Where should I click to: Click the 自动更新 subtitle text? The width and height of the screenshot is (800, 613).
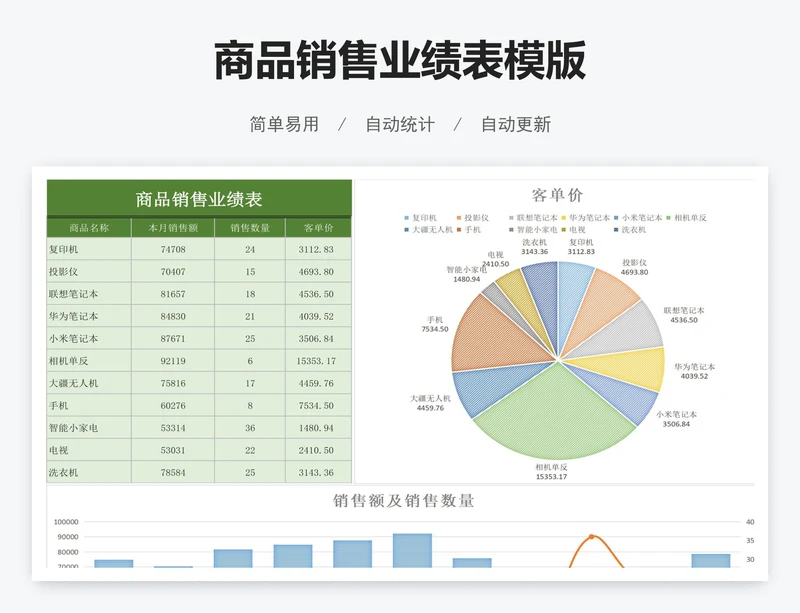point(516,125)
